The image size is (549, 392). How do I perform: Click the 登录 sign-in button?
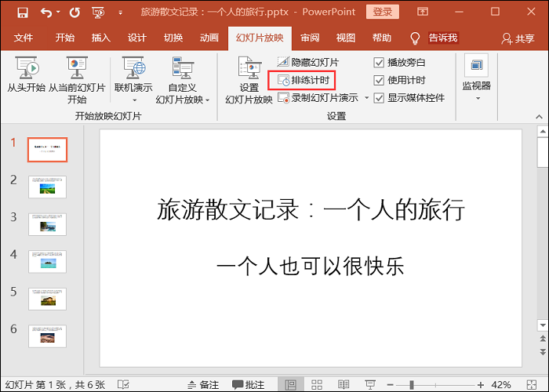pos(383,12)
